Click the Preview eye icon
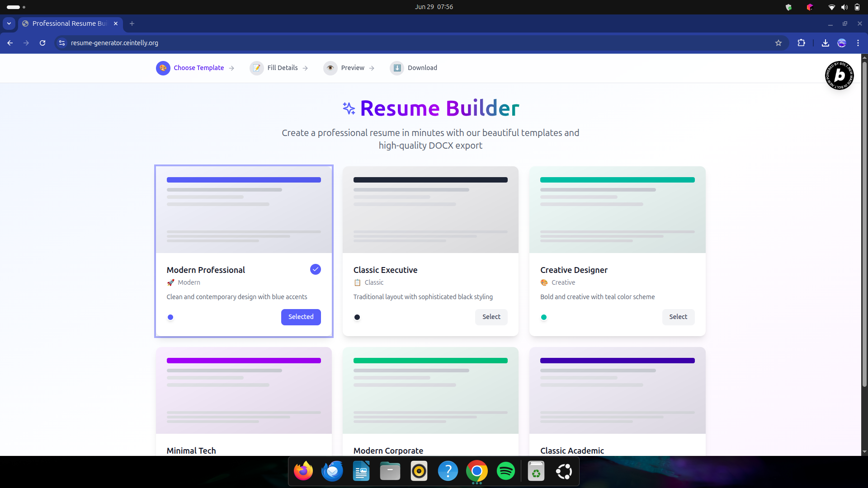Viewport: 868px width, 488px height. point(330,68)
